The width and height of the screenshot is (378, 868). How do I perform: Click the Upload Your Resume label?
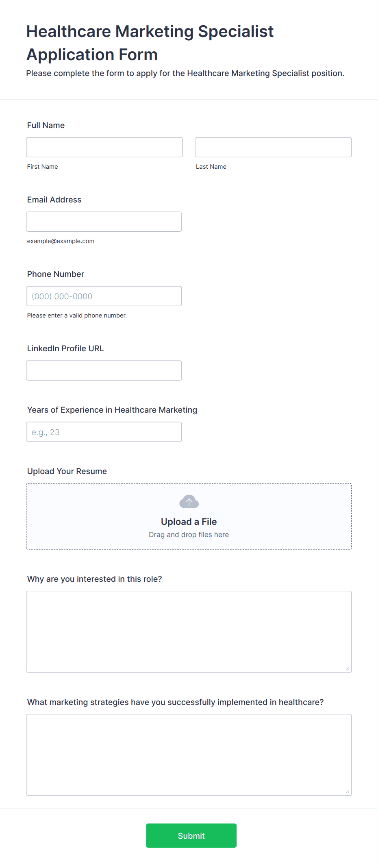(67, 471)
